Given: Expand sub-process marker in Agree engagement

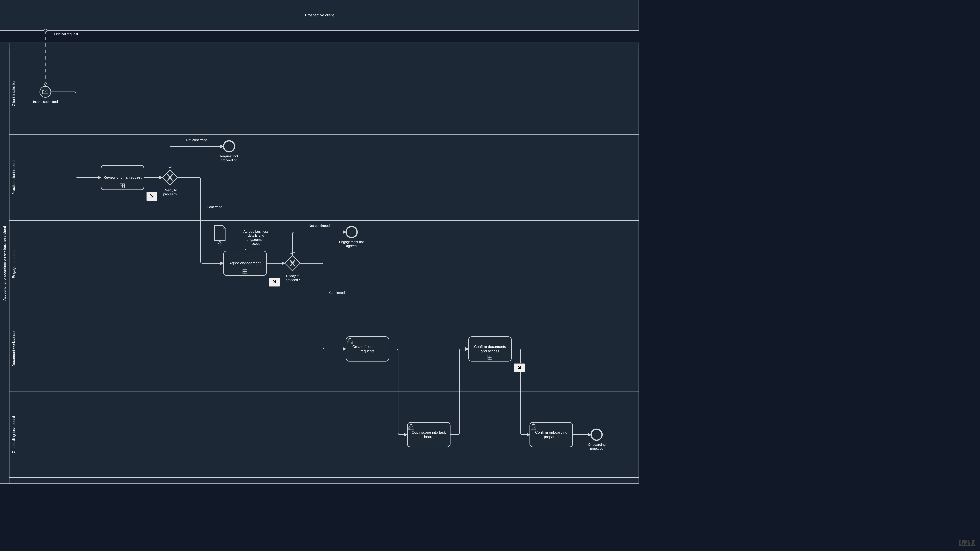Looking at the screenshot, I should tap(245, 272).
